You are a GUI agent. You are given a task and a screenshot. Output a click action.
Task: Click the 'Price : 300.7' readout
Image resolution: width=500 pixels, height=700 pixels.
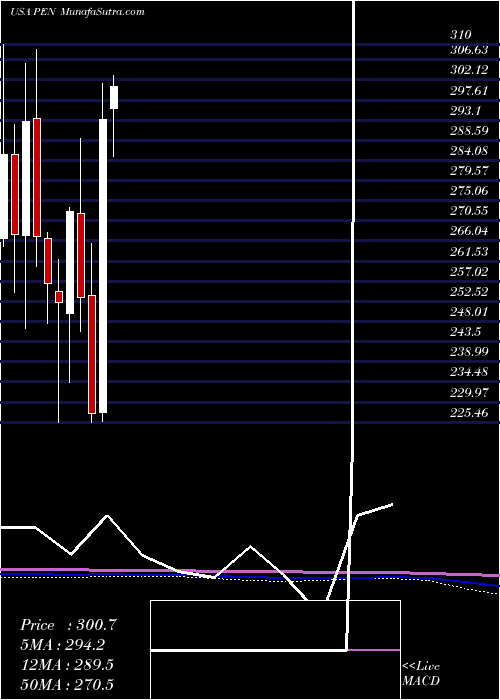click(69, 625)
